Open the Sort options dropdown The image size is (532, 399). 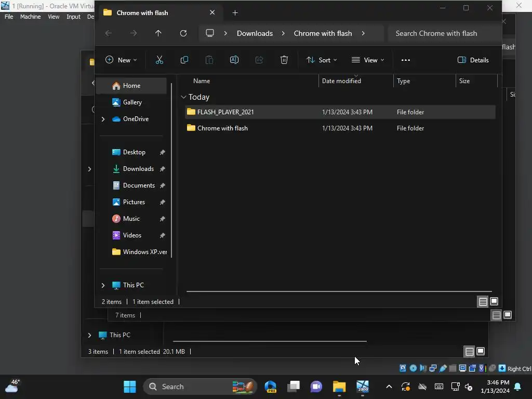point(322,60)
